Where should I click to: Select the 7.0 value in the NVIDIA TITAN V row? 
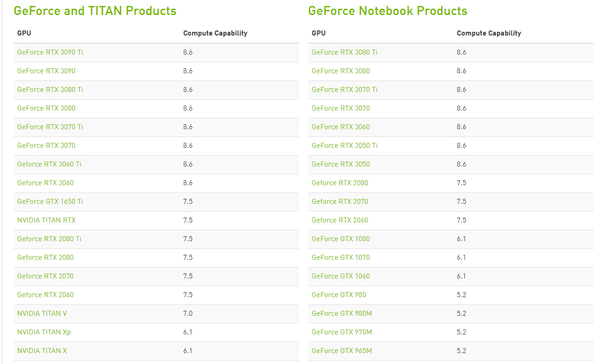pyautogui.click(x=188, y=313)
